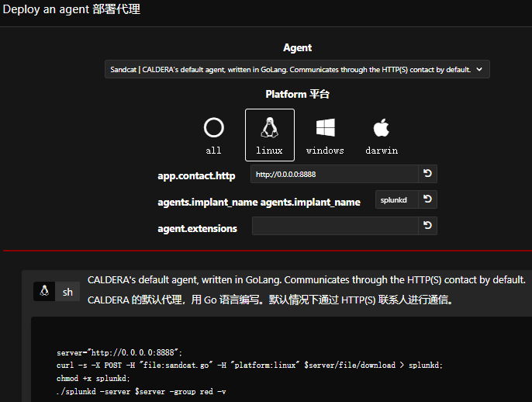The width and height of the screenshot is (532, 402).
Task: Click the 'Platform 平台' label
Action: (298, 94)
